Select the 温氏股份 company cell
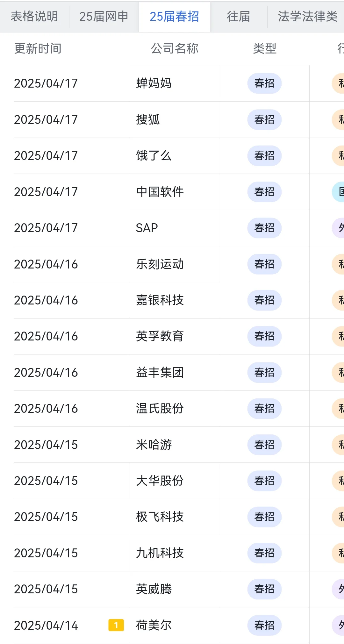This screenshot has height=644, width=344. [174, 409]
